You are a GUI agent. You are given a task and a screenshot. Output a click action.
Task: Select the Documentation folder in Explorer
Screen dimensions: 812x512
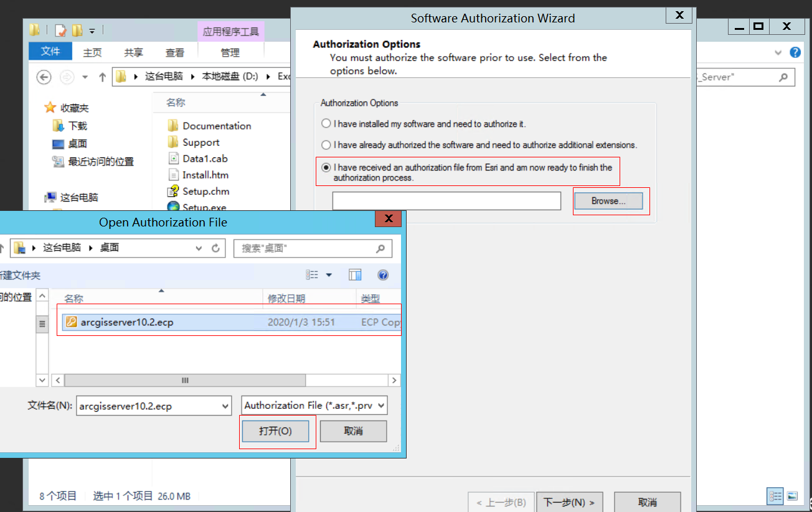(x=217, y=126)
